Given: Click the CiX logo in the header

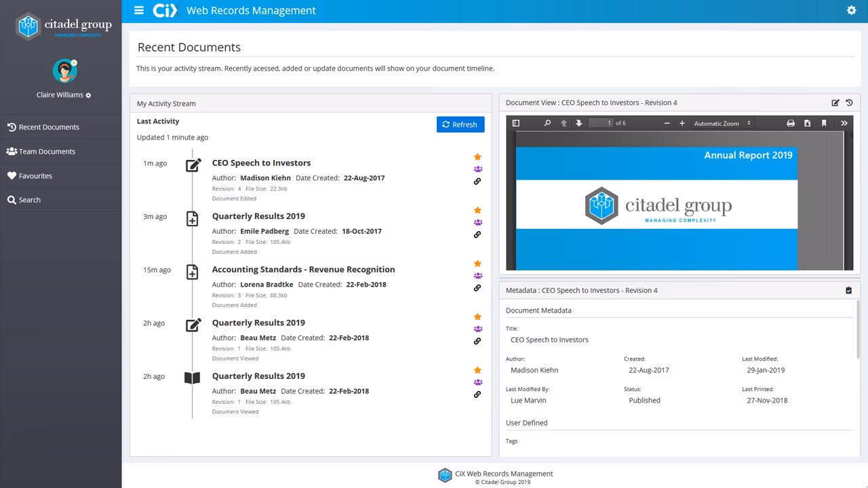Looking at the screenshot, I should [165, 10].
